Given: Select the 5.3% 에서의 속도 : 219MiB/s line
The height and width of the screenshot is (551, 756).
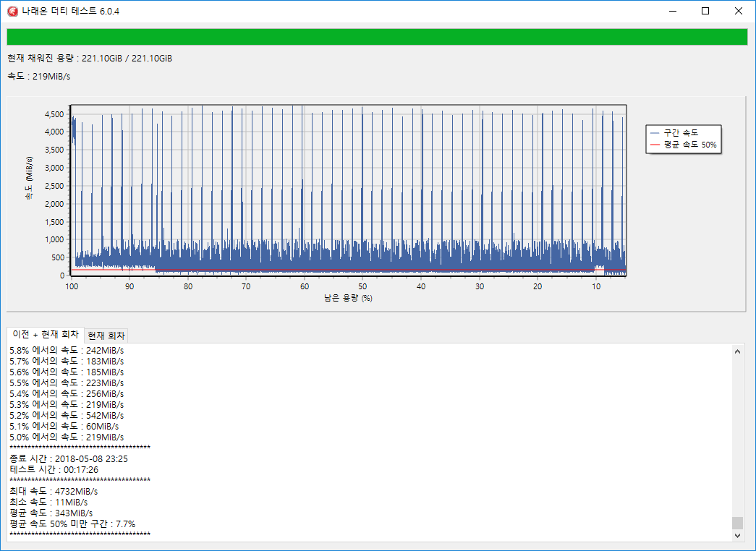Looking at the screenshot, I should pyautogui.click(x=67, y=404).
